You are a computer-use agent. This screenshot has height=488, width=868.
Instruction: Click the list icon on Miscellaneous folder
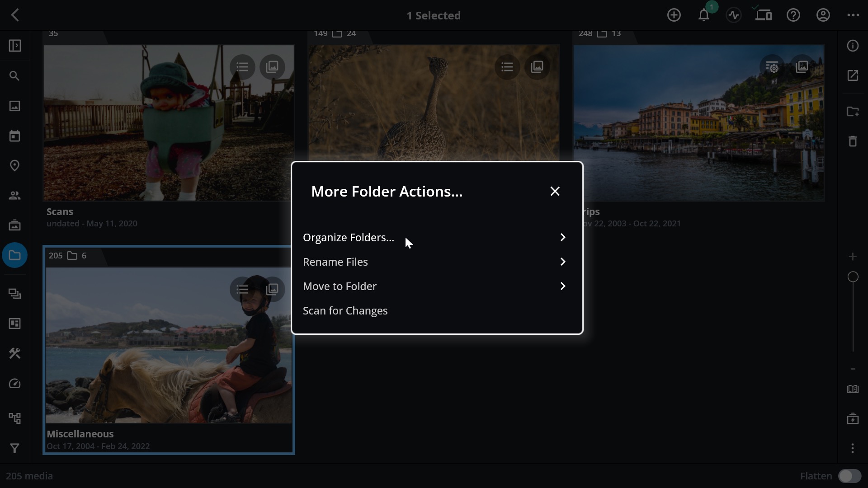click(x=242, y=289)
